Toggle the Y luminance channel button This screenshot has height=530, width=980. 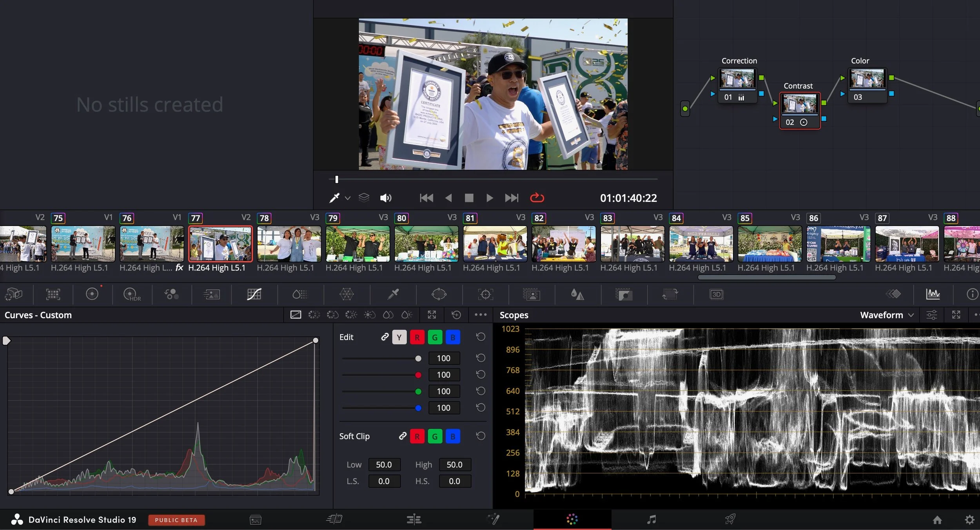pos(399,337)
